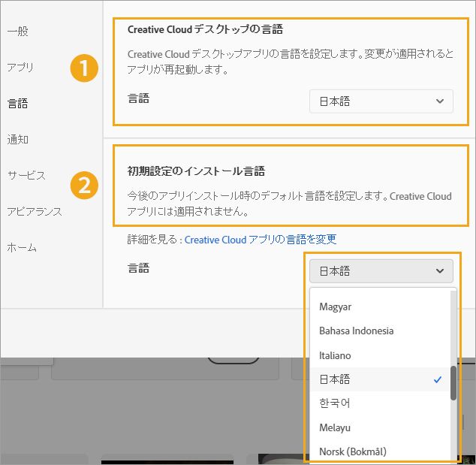Click the blue checkmark beside 日本語

pos(438,379)
